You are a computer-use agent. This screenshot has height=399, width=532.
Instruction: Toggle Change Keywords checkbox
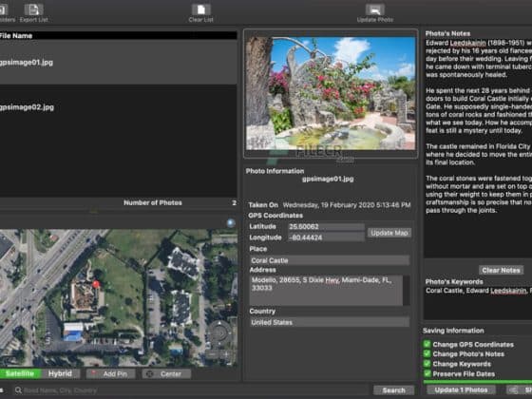click(427, 364)
